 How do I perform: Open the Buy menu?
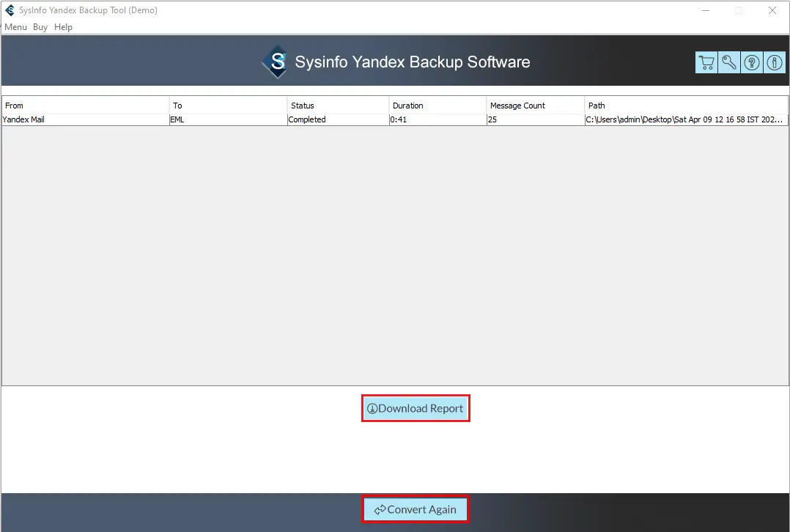[x=40, y=27]
